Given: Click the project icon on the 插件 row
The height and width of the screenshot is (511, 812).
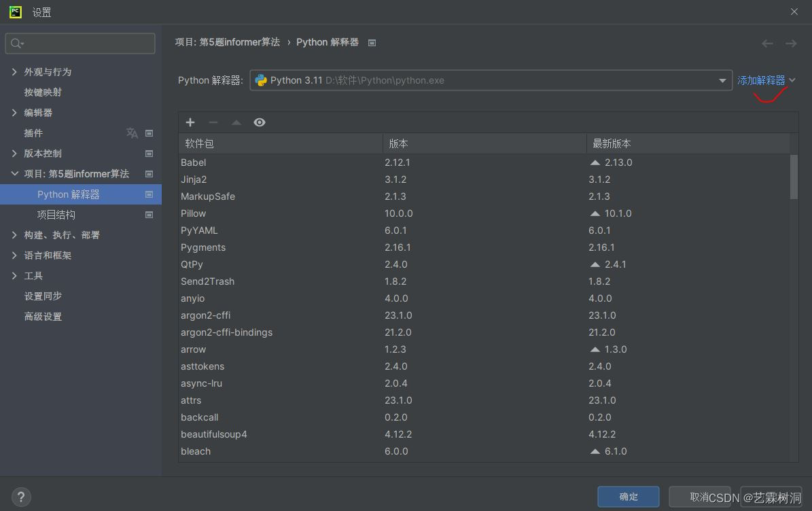Looking at the screenshot, I should point(149,133).
